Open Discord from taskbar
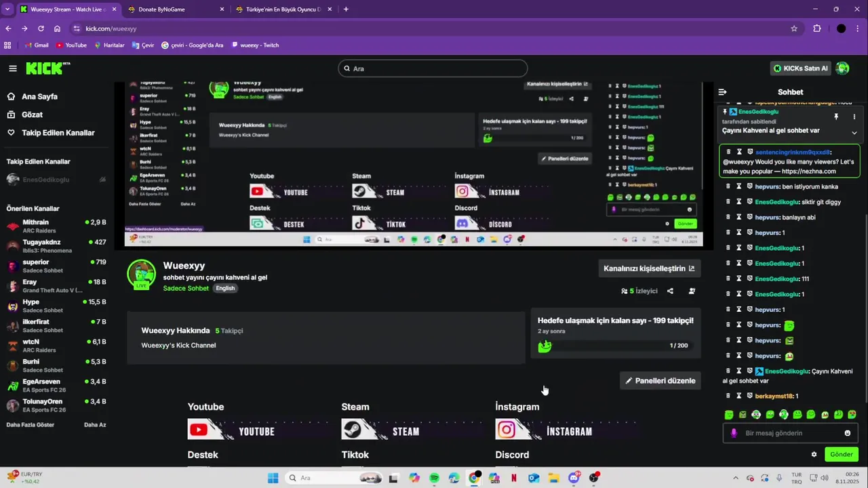Viewport: 868px width, 488px height. click(574, 478)
